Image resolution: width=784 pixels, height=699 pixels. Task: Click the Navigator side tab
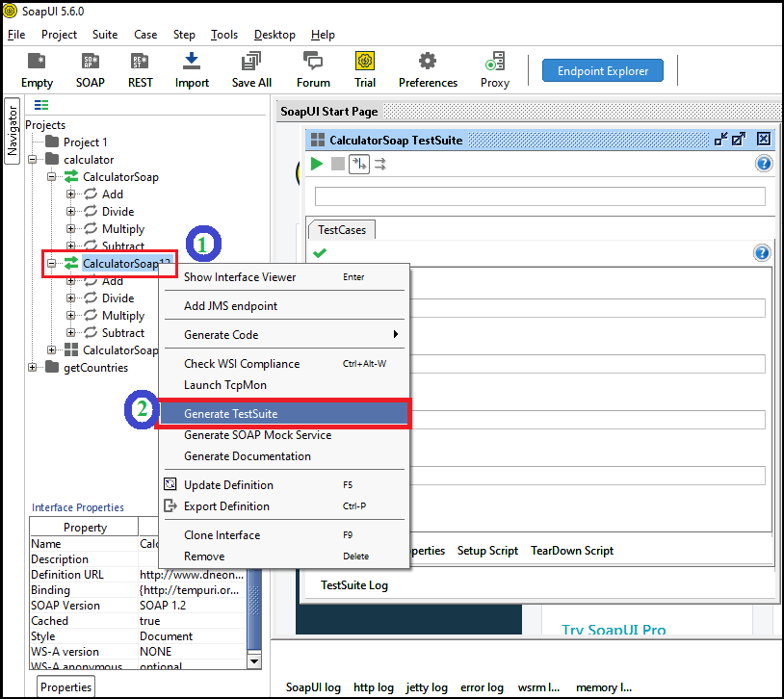coord(12,131)
